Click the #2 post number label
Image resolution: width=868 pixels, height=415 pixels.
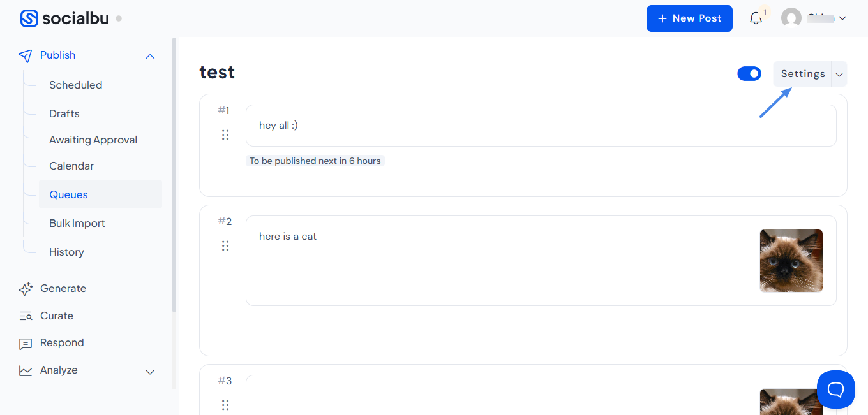pos(225,221)
